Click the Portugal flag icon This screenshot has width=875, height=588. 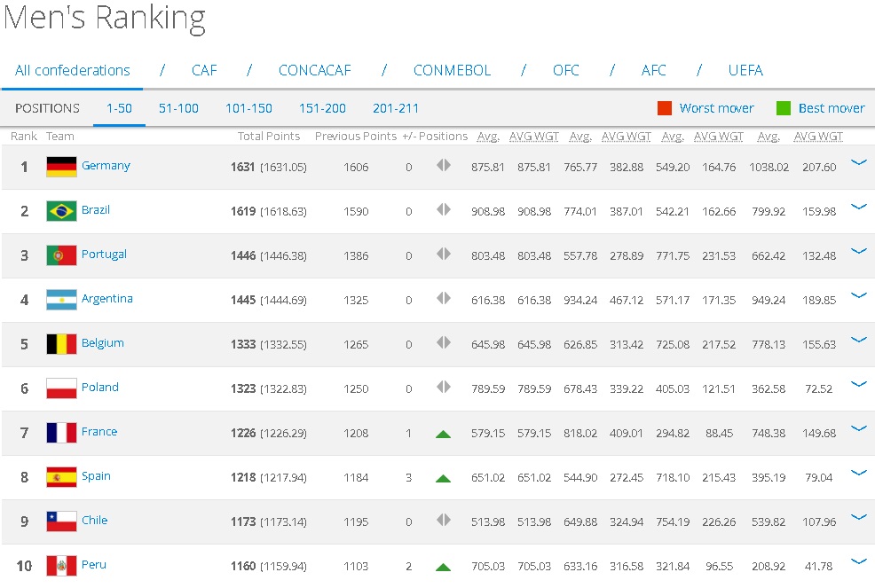[61, 255]
